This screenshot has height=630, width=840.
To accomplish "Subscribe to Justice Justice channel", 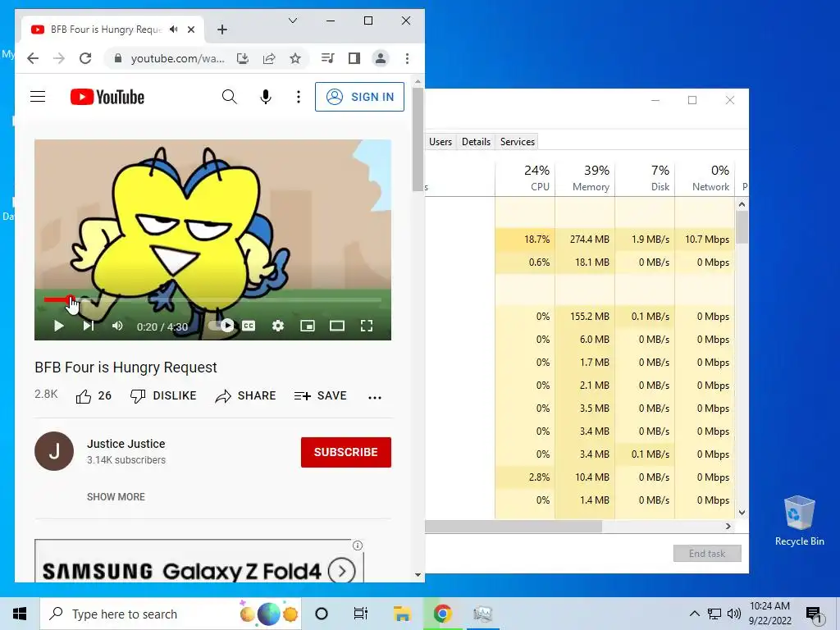I will (346, 452).
